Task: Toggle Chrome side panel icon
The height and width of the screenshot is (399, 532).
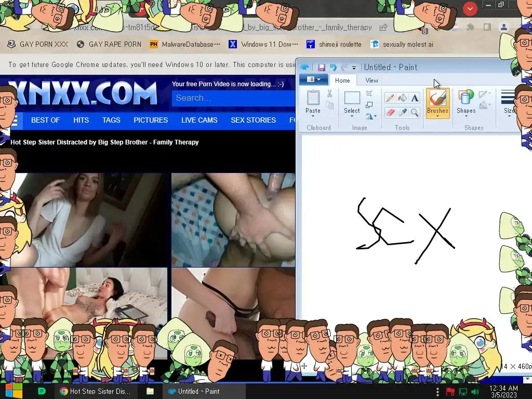Action: 487,27
